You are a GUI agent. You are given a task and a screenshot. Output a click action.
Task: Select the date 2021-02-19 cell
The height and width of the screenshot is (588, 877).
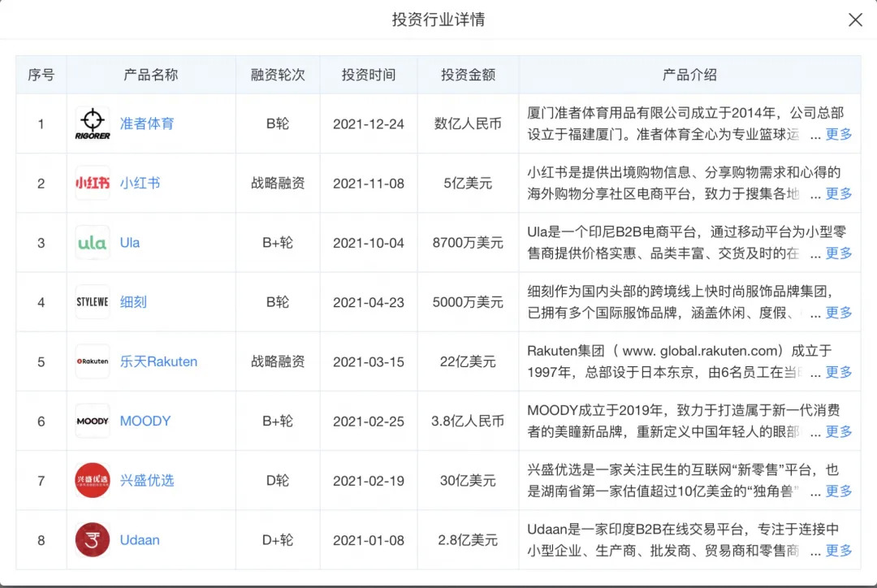click(369, 480)
